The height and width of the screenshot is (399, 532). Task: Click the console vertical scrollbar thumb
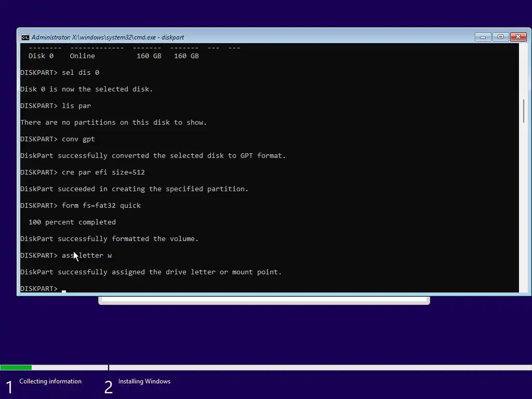(x=524, y=111)
